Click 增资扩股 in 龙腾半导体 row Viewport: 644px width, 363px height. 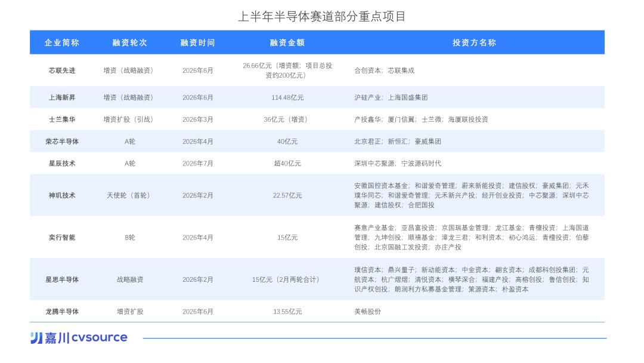click(130, 312)
